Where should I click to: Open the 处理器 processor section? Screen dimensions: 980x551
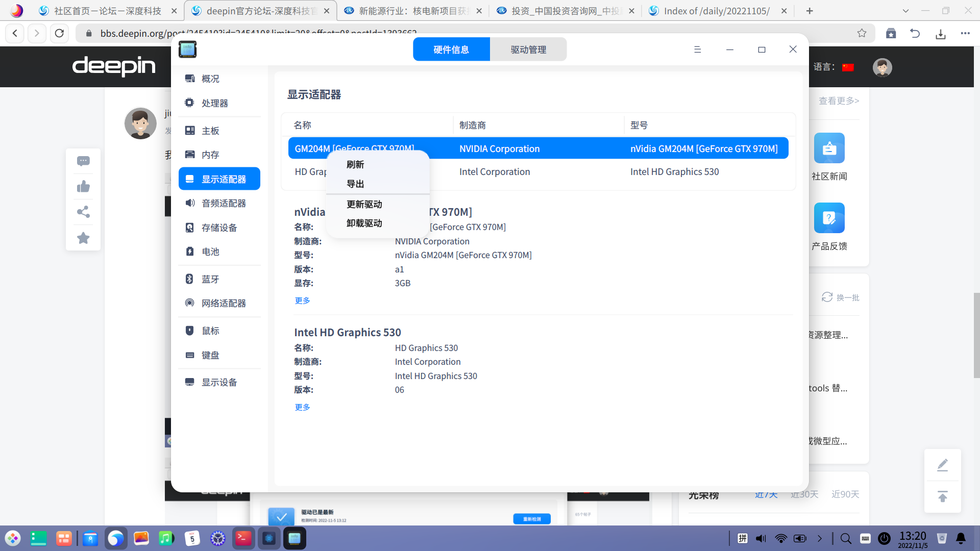tap(214, 103)
